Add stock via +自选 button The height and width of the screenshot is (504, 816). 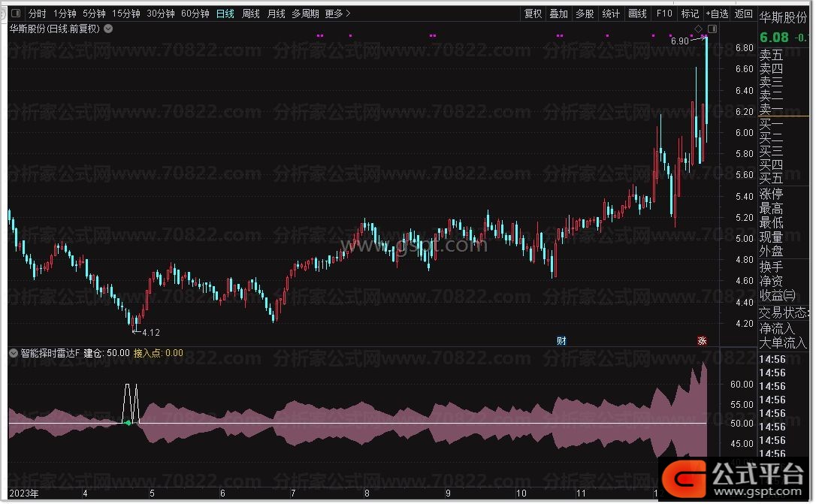[717, 14]
